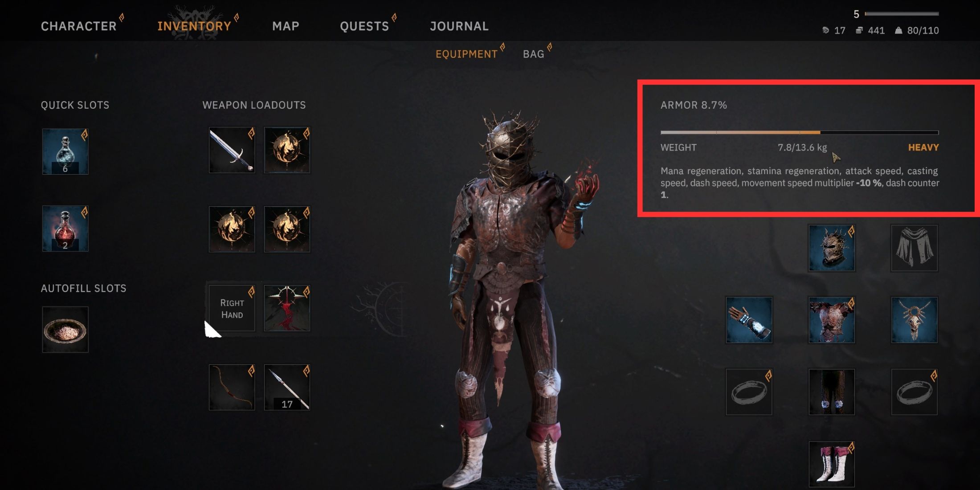Viewport: 980px width, 490px height.
Task: Select the red health potion quick slot
Action: tap(65, 229)
